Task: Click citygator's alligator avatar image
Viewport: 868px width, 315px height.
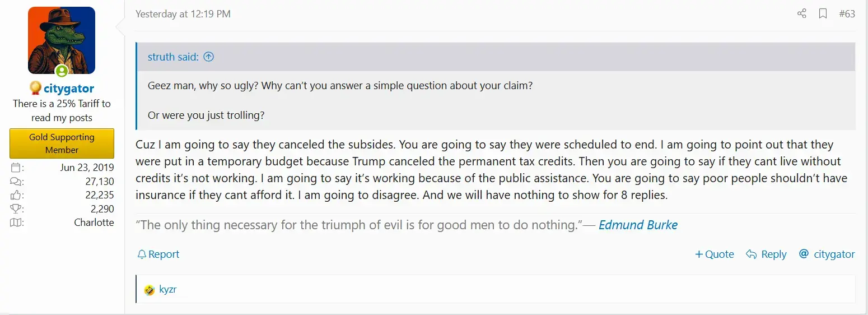Action: 62,40
